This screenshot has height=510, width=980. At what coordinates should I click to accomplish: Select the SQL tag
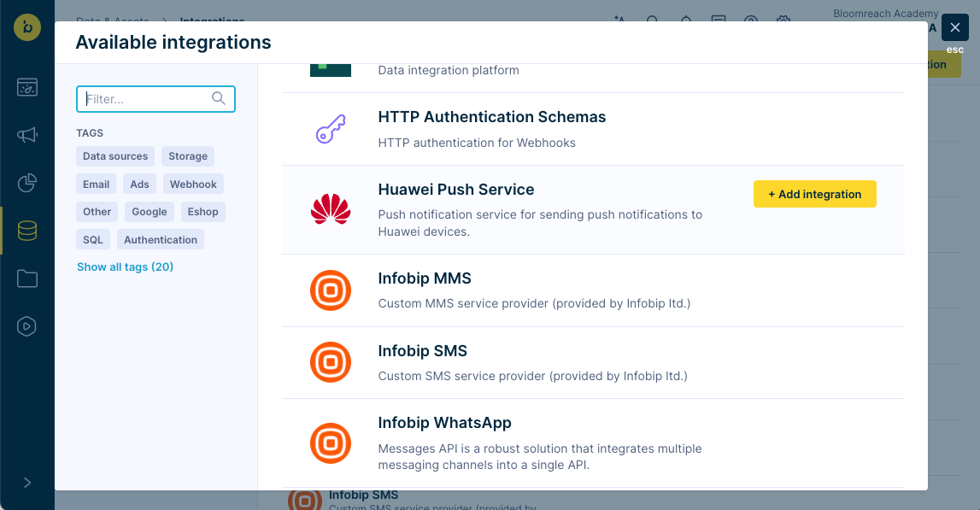click(x=93, y=240)
